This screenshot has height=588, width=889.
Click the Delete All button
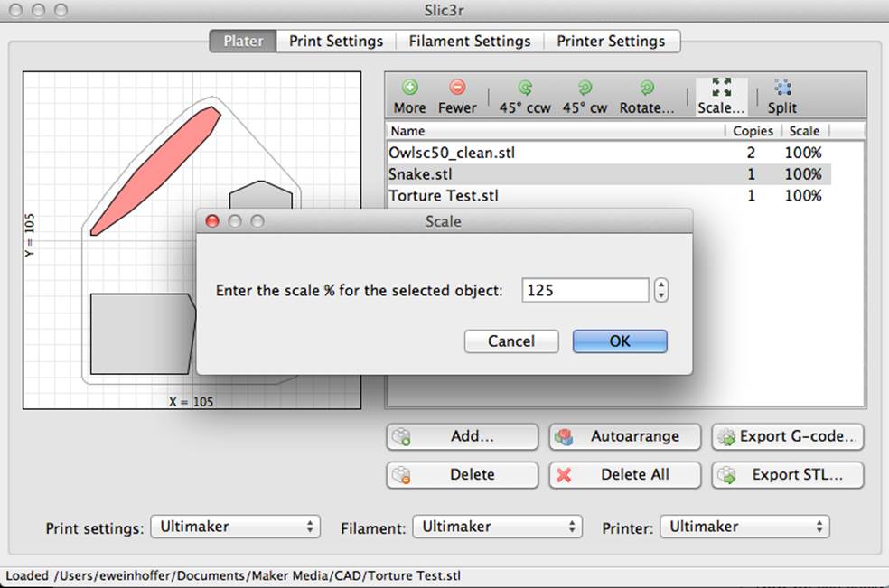click(625, 474)
